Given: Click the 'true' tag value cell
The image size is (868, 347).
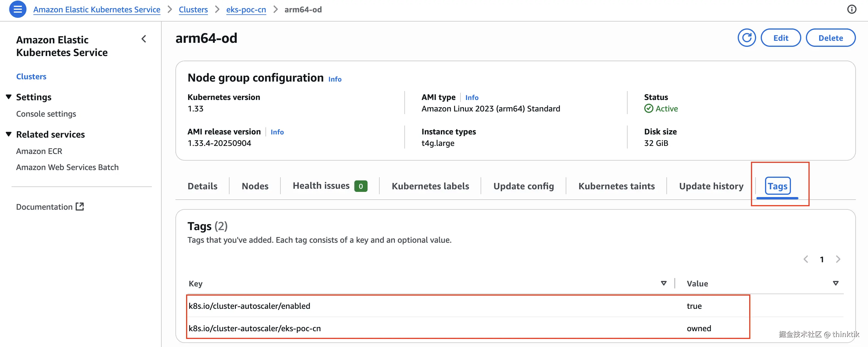Looking at the screenshot, I should click(x=694, y=306).
